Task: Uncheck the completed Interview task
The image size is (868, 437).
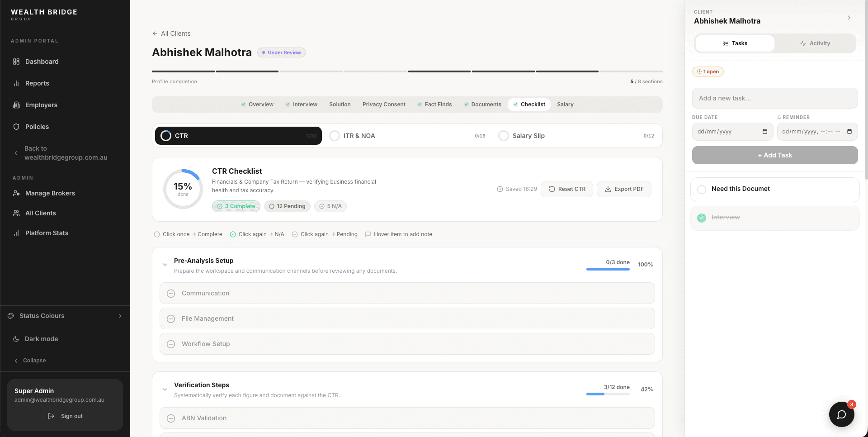Action: coord(702,218)
